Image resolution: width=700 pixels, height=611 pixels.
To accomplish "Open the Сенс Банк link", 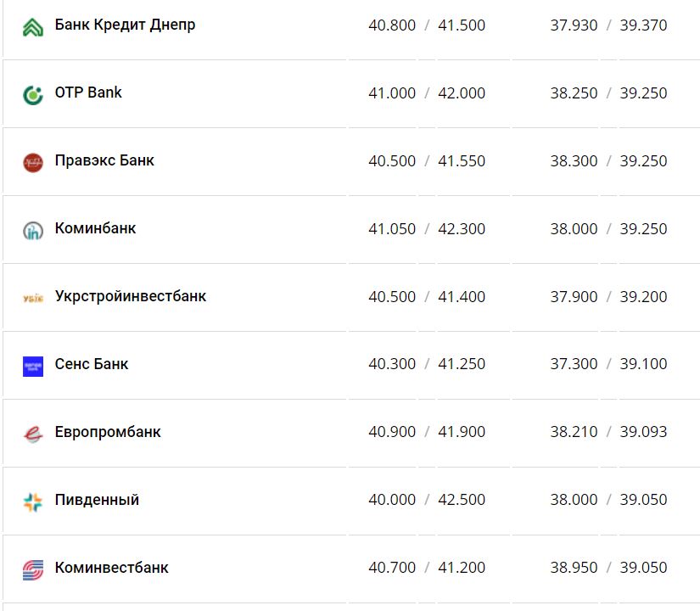I will pyautogui.click(x=92, y=364).
